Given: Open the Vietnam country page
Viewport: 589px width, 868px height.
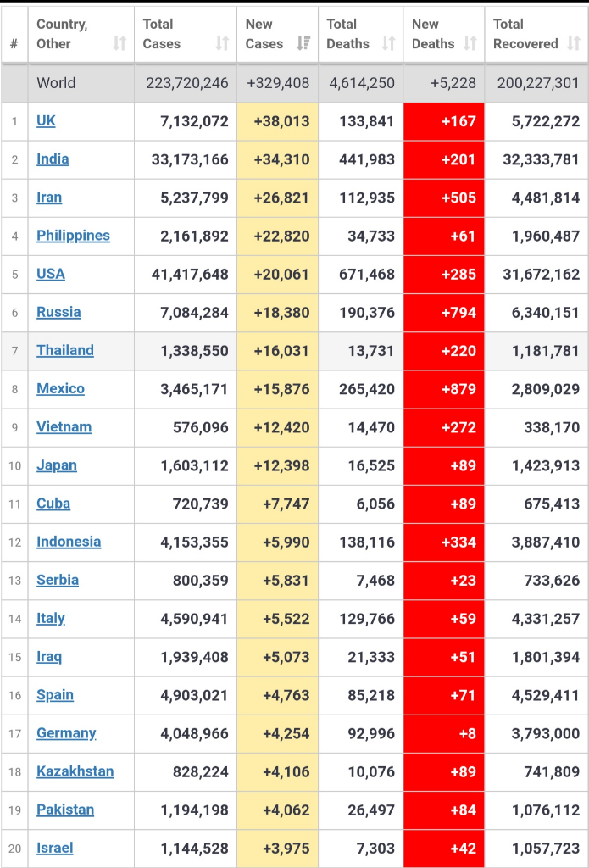Looking at the screenshot, I should [64, 427].
